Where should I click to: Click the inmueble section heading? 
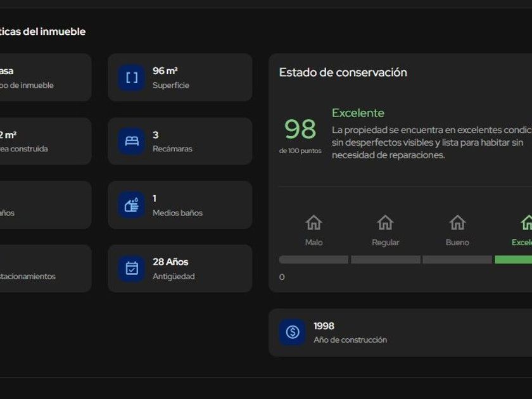[x=43, y=32]
